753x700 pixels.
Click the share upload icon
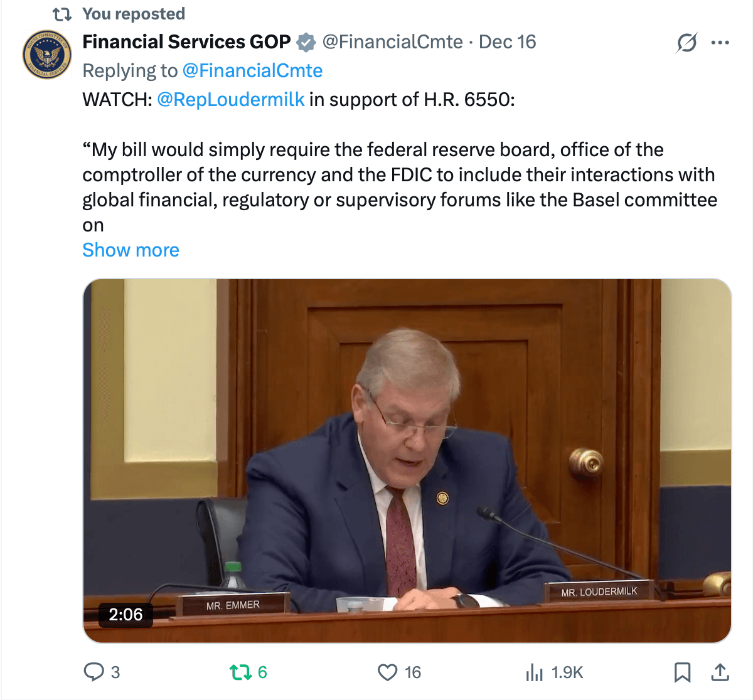tap(720, 672)
